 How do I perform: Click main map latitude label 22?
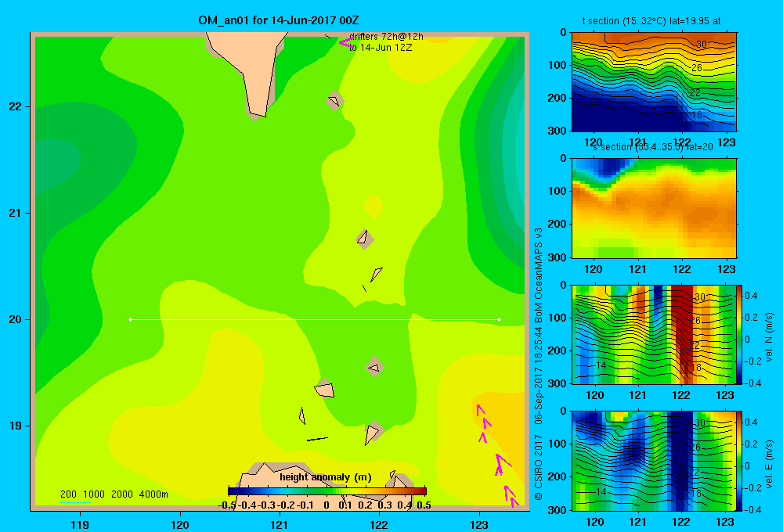tap(16, 107)
